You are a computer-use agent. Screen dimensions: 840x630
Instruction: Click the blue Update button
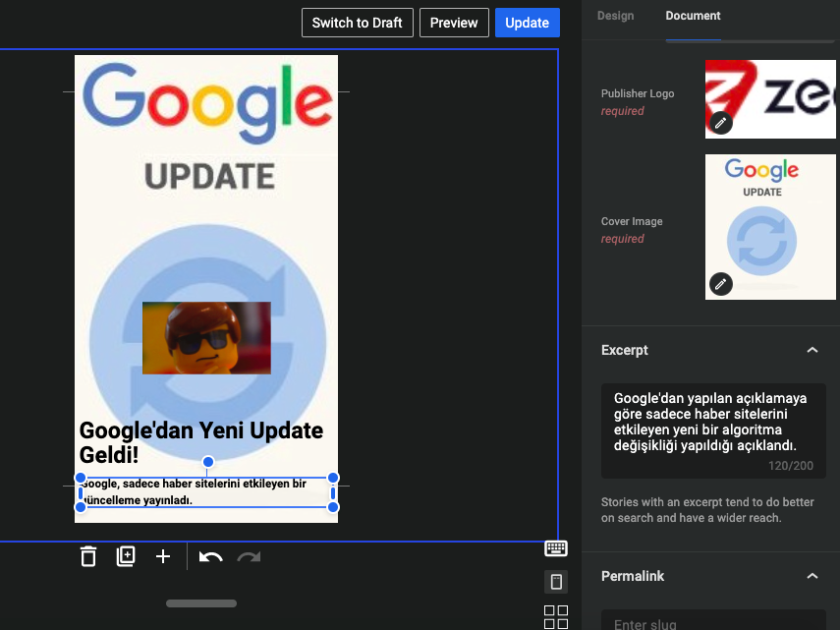tap(528, 23)
